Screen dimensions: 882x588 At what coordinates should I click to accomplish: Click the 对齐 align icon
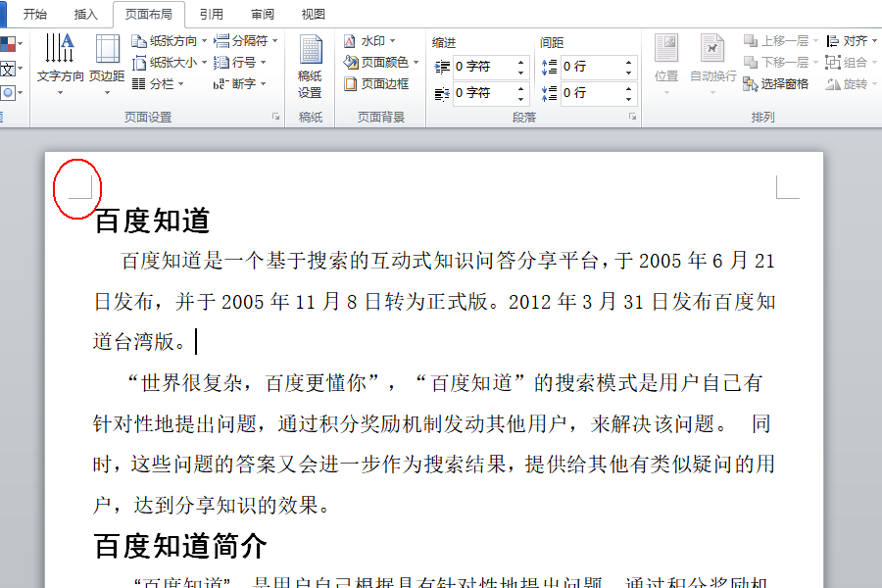click(832, 41)
